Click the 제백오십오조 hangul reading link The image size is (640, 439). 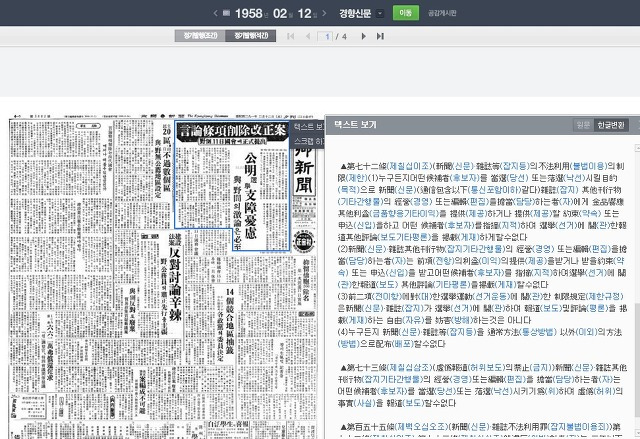(x=422, y=427)
